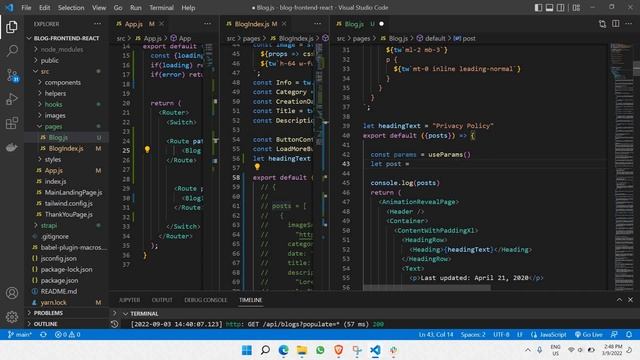Click Go Live in status bar
640x360 pixels.
(588, 334)
